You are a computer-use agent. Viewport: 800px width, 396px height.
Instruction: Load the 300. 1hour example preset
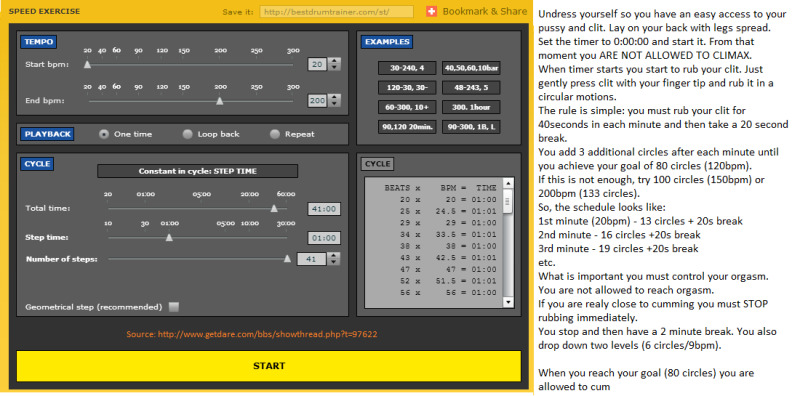click(471, 107)
